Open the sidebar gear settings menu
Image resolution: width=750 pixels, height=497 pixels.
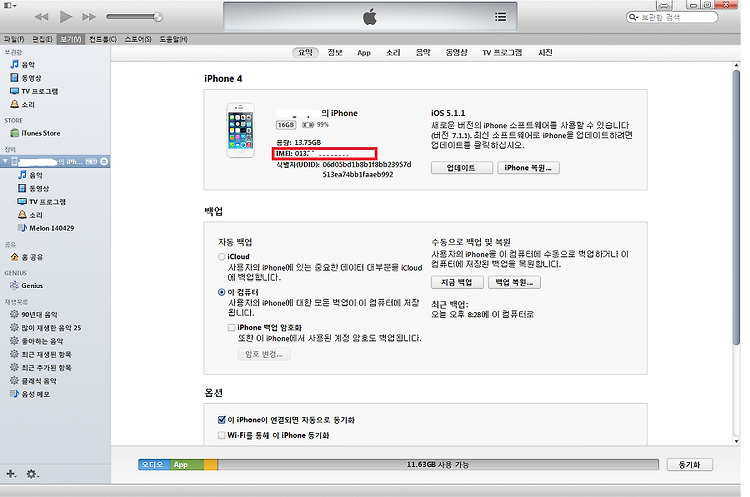(32, 474)
